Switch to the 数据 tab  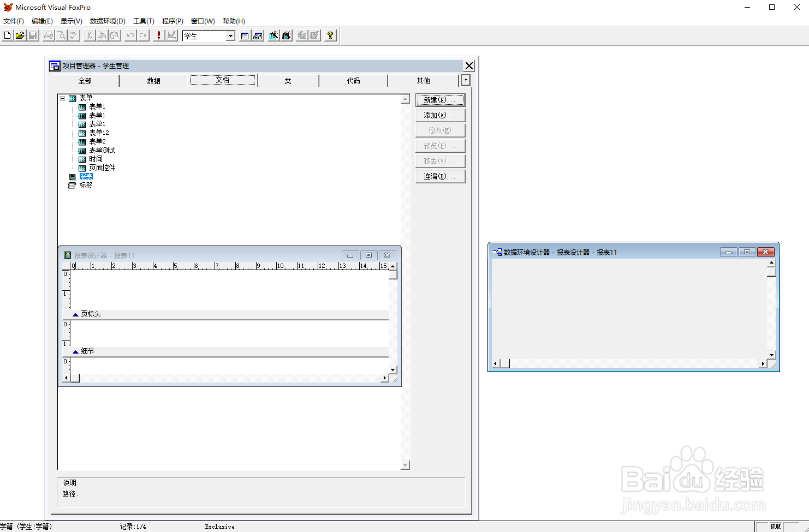coord(153,81)
